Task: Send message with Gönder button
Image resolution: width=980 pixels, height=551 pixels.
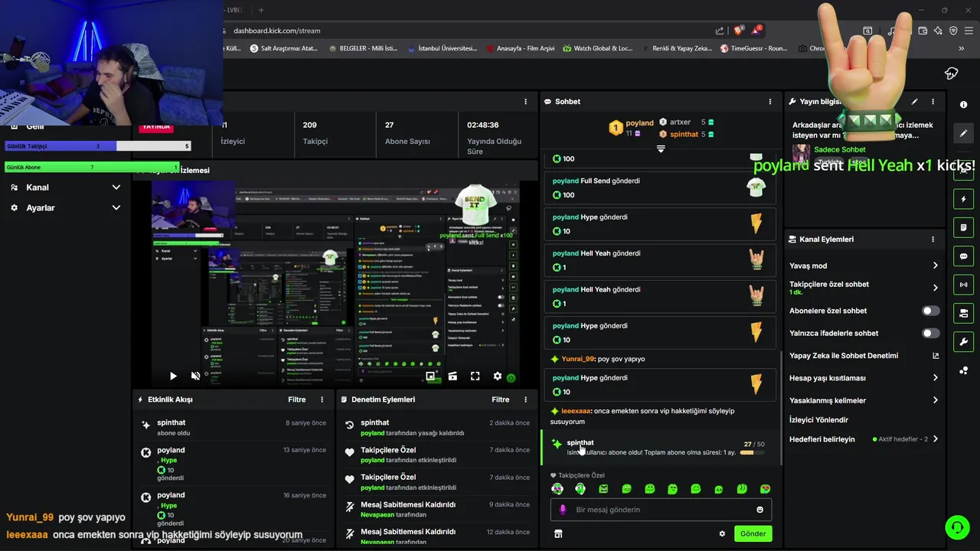Action: (x=753, y=534)
